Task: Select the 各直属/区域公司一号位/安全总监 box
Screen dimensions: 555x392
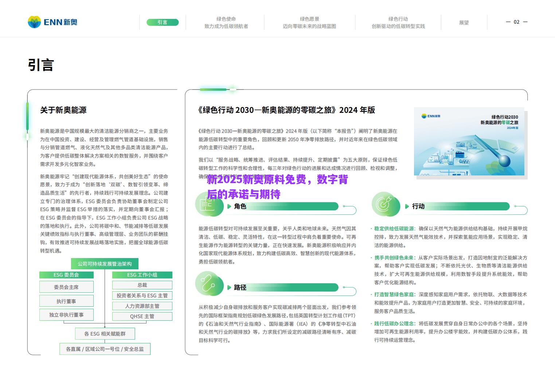Action: point(105,349)
